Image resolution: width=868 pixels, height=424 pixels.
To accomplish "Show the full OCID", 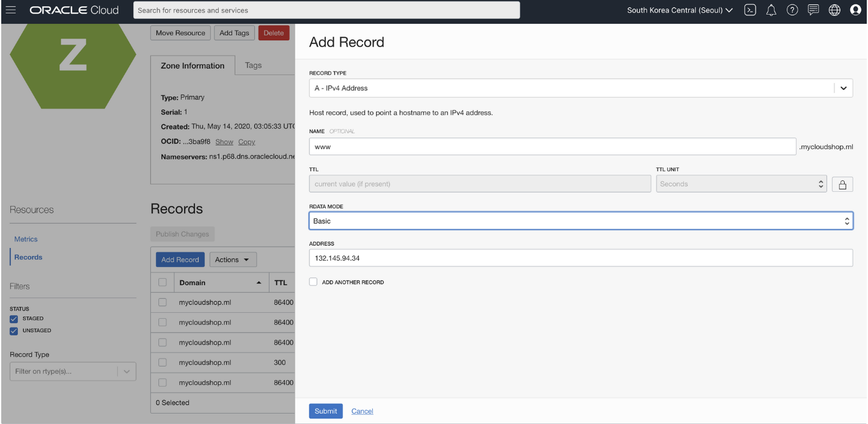I will [224, 142].
